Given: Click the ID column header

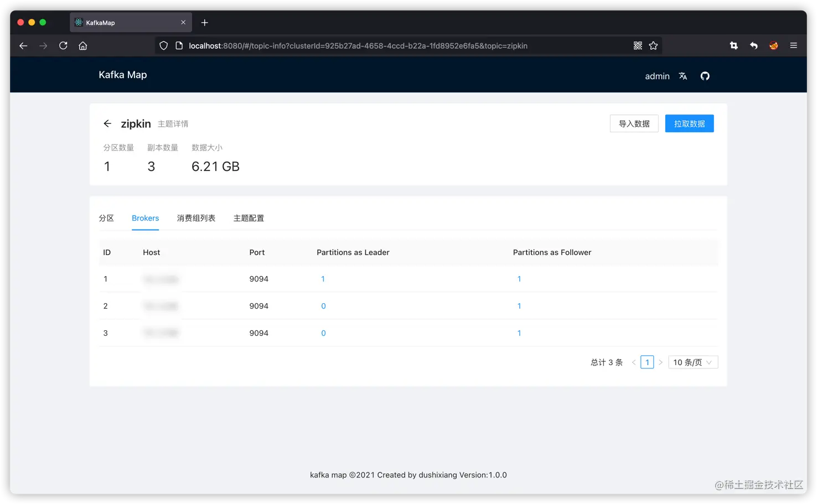Looking at the screenshot, I should (x=107, y=252).
